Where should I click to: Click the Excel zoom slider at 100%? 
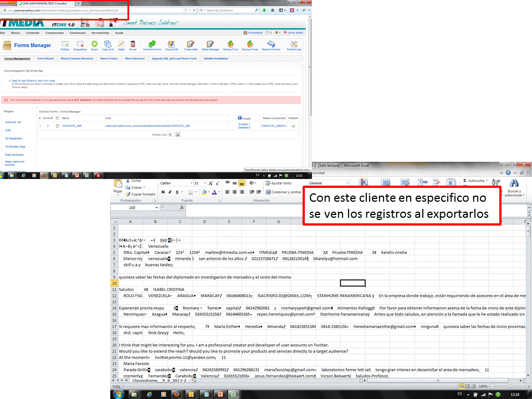(510, 386)
